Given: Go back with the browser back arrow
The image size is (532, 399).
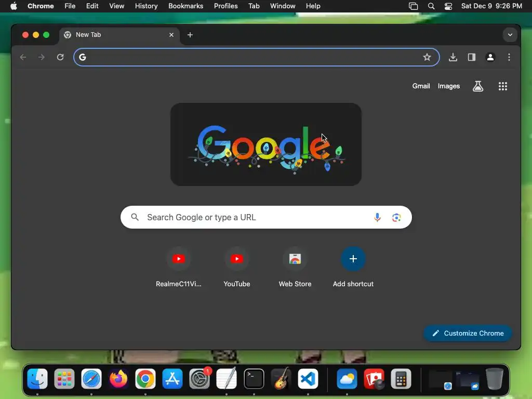Looking at the screenshot, I should click(x=23, y=57).
